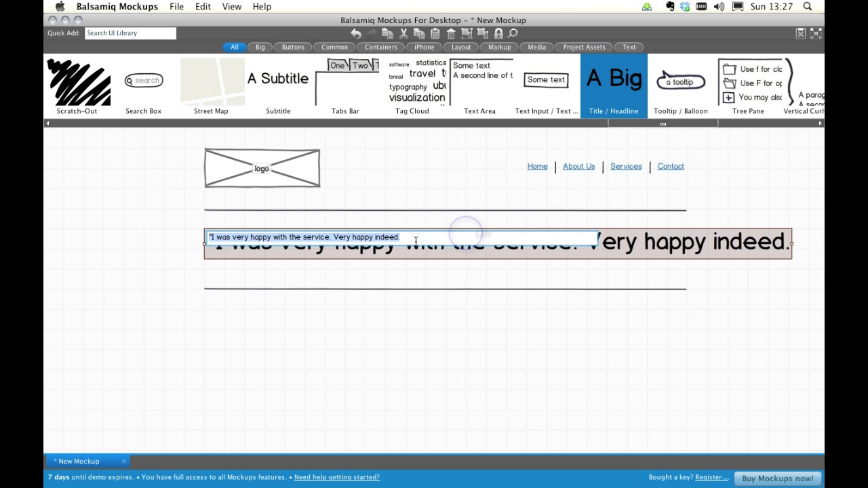The width and height of the screenshot is (868, 488).
Task: Select the Media library category
Action: click(x=537, y=47)
